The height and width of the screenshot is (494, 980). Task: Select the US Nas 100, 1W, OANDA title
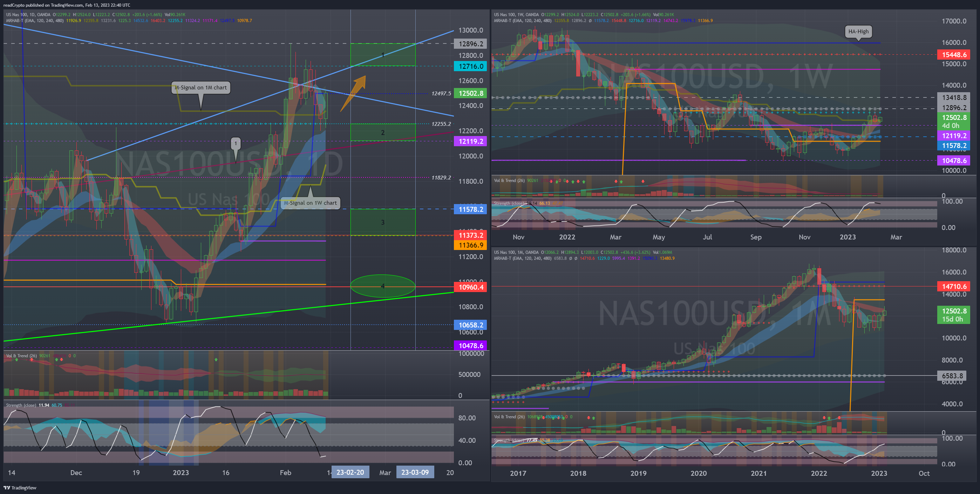(x=516, y=14)
